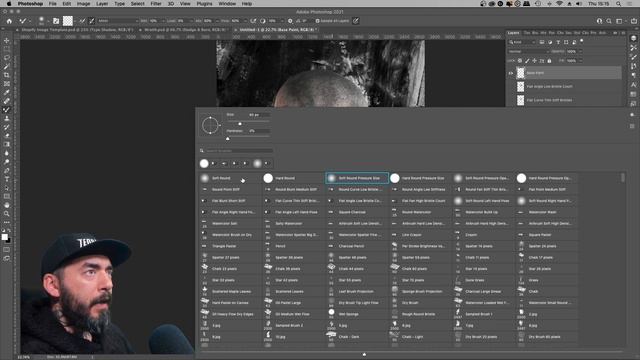Select the Hard Round brush preset

click(x=293, y=178)
